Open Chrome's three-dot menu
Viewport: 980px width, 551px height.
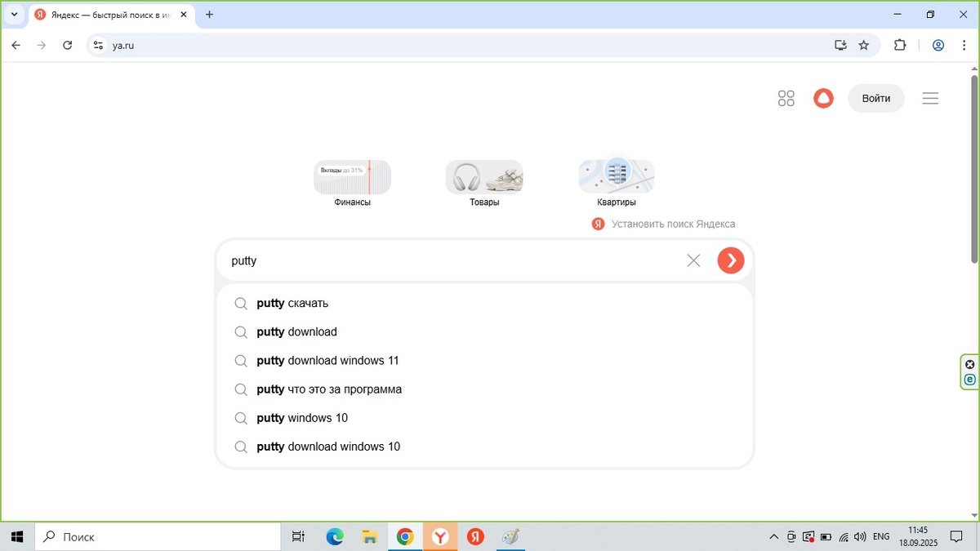[964, 46]
